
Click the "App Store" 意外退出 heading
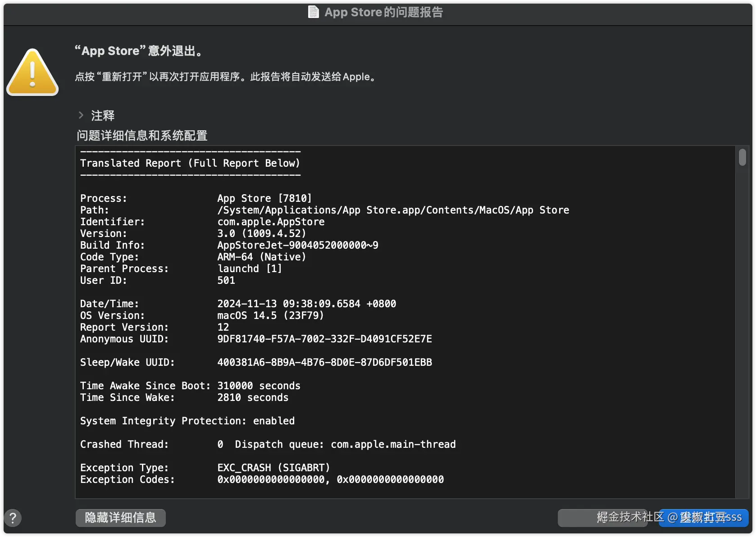pos(139,51)
